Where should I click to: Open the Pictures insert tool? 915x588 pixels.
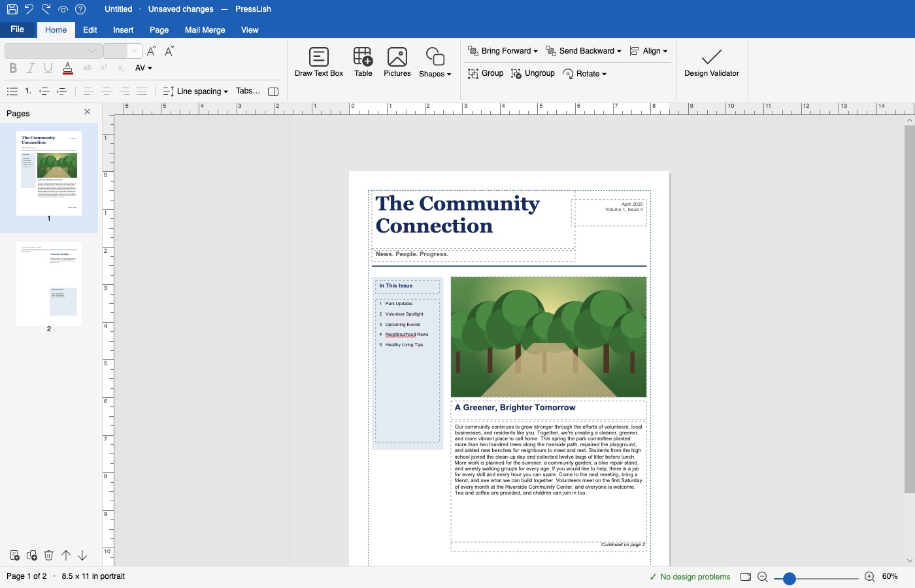pyautogui.click(x=397, y=62)
